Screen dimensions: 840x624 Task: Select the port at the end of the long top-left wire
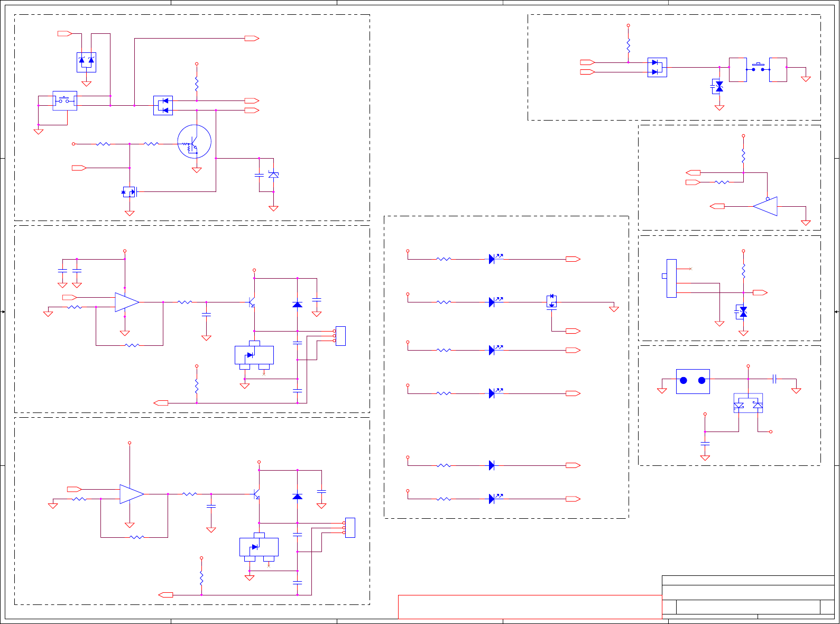point(252,39)
